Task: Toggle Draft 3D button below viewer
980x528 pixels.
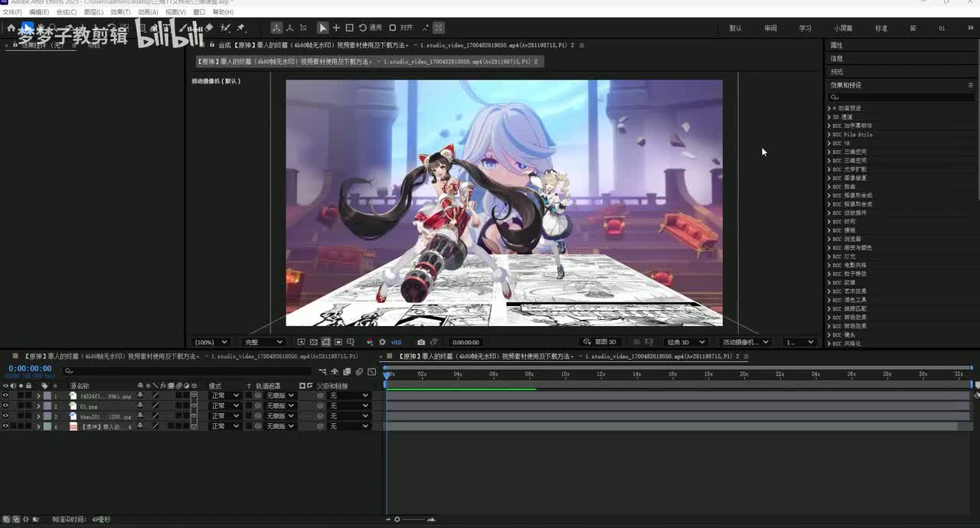Action: 599,342
